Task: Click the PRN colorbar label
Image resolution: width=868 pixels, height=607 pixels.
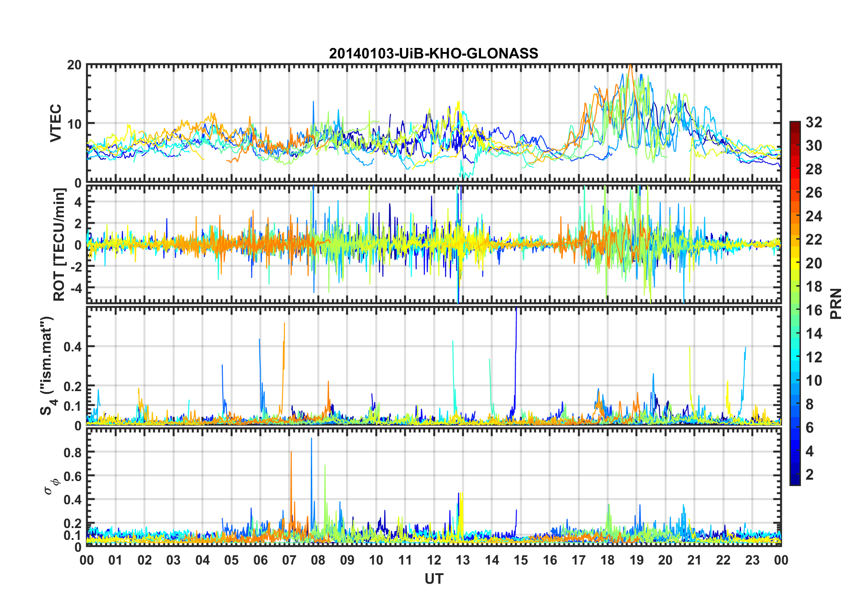Action: pos(836,303)
